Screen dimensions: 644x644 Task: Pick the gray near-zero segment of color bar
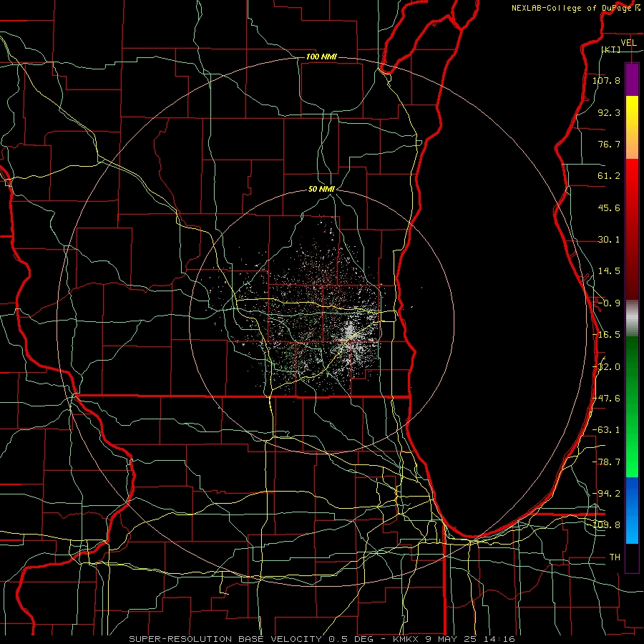(632, 318)
